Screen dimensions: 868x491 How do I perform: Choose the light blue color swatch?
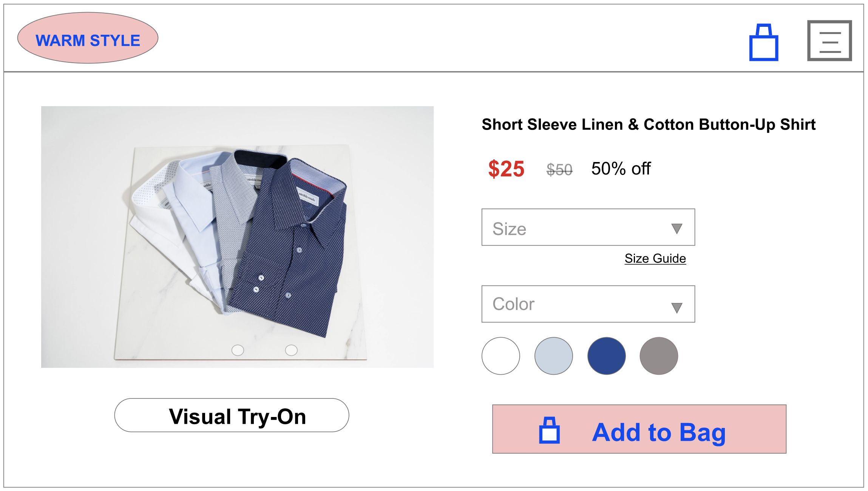553,356
